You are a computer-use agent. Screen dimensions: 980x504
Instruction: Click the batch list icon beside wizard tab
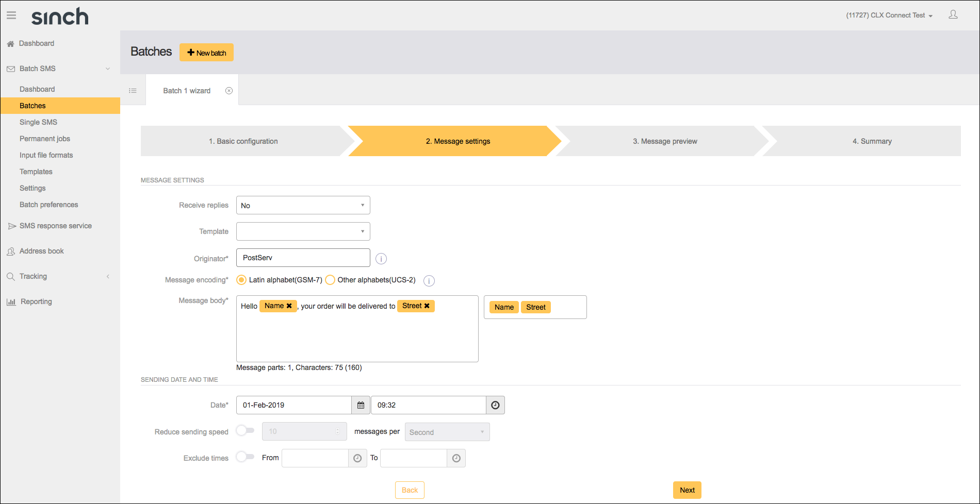(133, 90)
